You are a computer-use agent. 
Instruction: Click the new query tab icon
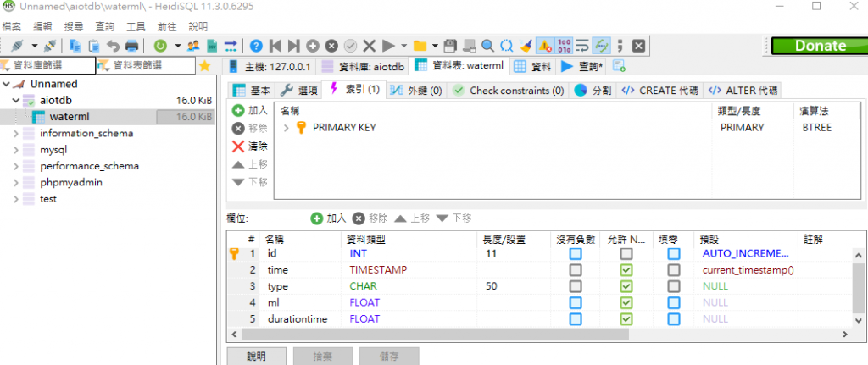(x=620, y=66)
